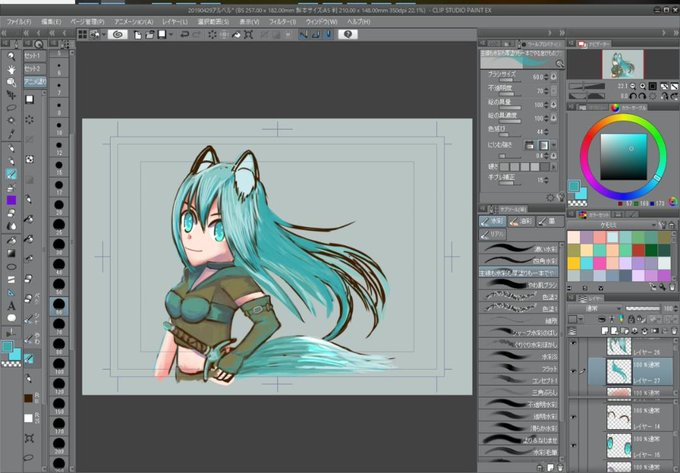Toggle the first color mixing mode button in the tool property panel
This screenshot has height=473, width=680.
[530, 145]
